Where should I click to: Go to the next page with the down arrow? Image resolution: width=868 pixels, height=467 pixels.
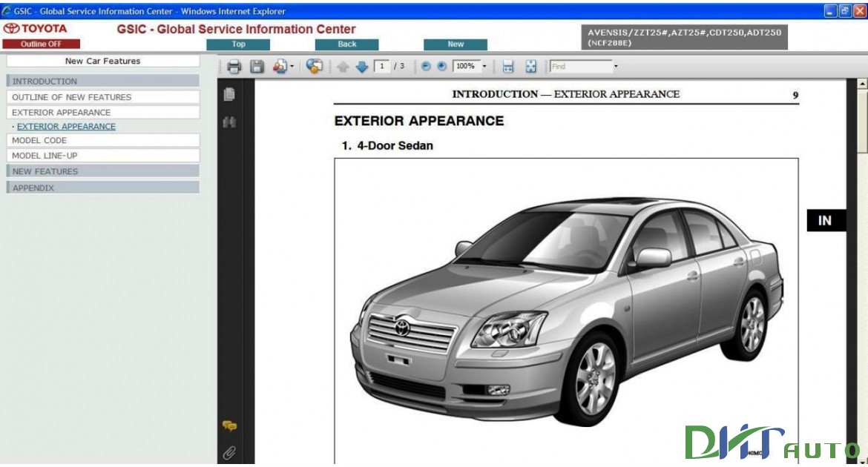(362, 66)
